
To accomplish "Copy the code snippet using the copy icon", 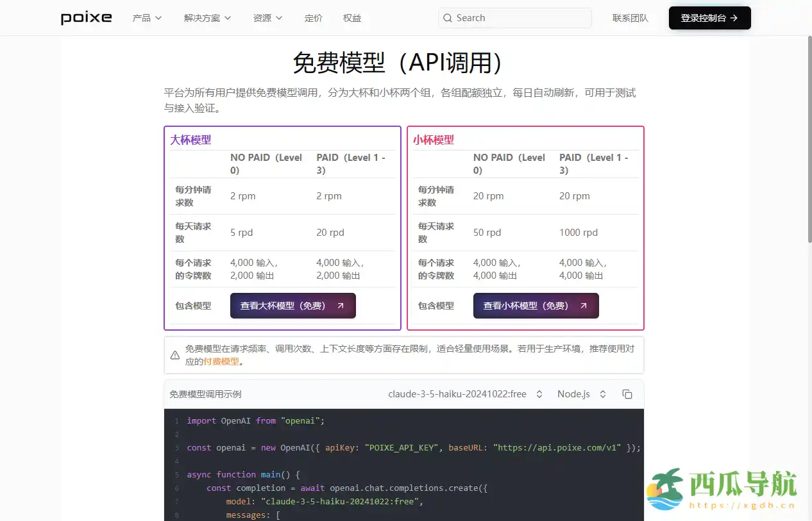I will click(627, 394).
